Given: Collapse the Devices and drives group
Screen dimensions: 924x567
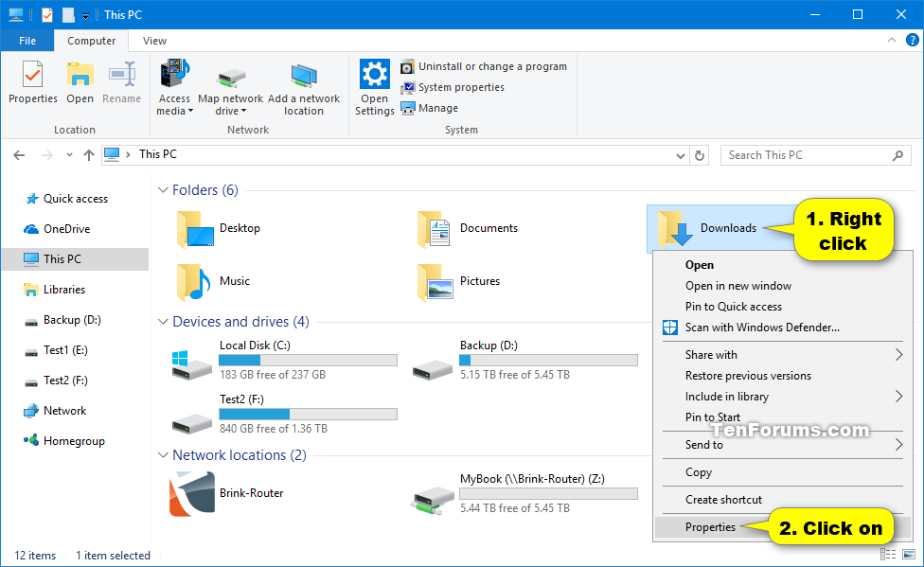Looking at the screenshot, I should (x=163, y=322).
